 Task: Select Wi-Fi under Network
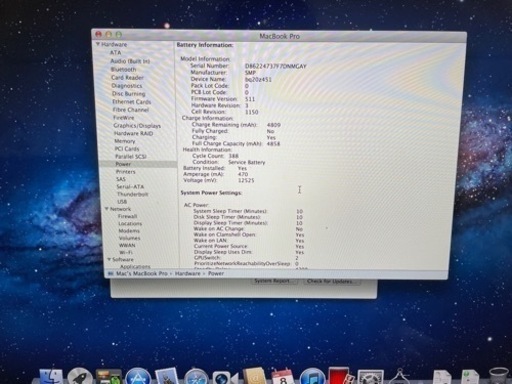point(126,252)
